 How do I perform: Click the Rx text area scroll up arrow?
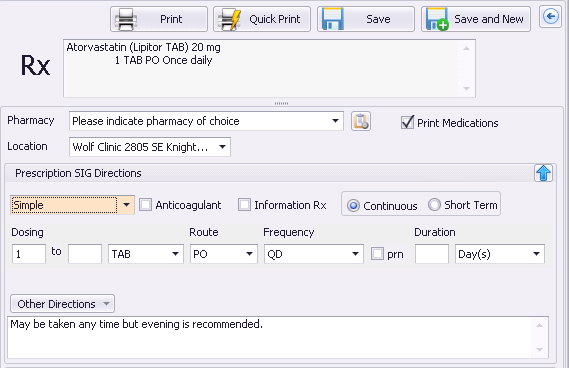pos(467,48)
